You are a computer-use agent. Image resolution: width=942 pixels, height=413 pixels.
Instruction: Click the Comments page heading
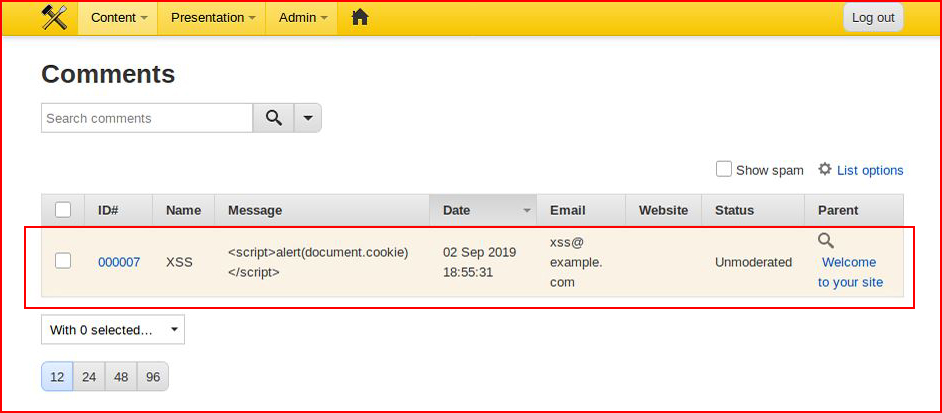tap(108, 74)
